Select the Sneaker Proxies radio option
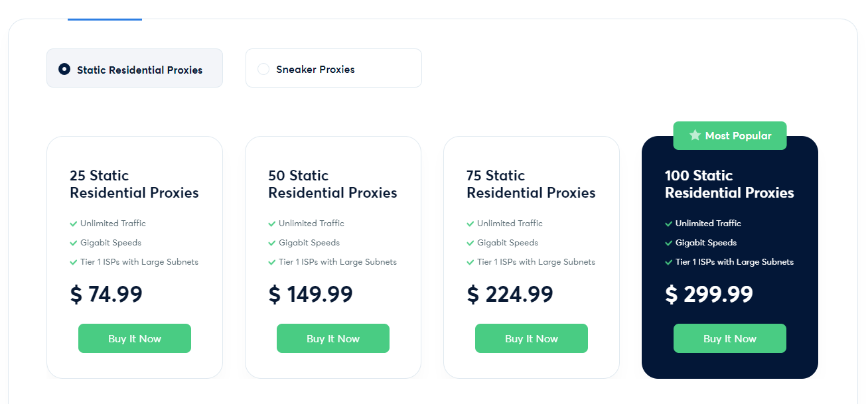Viewport: 868px width, 404px height. tap(263, 69)
